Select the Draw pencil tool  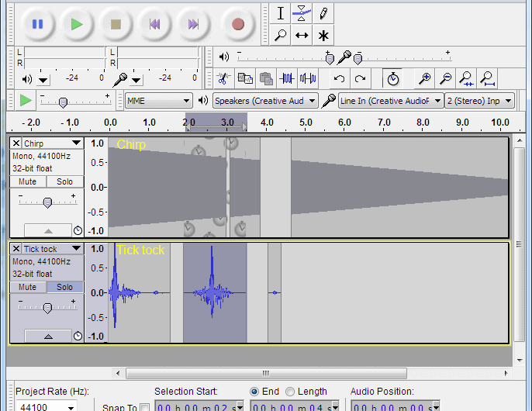coord(323,14)
